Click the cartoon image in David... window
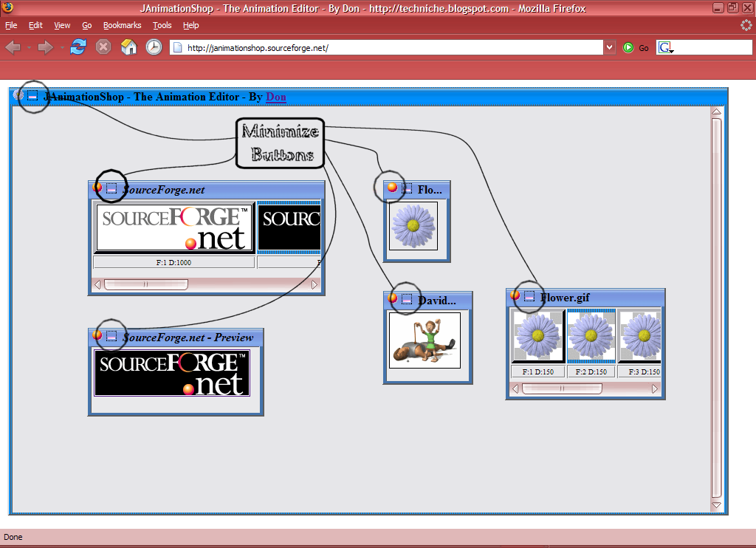The image size is (756, 548). 425,340
